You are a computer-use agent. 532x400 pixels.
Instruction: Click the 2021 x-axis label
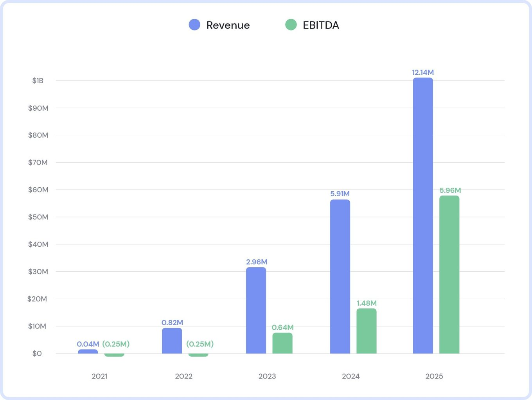coord(99,376)
